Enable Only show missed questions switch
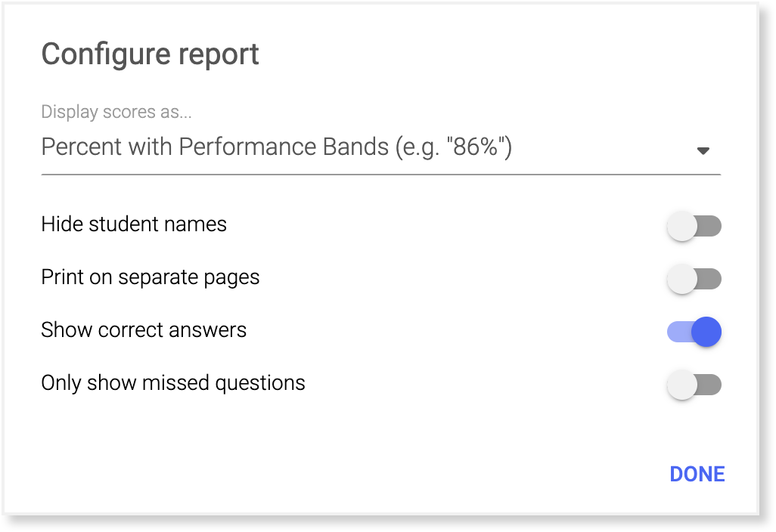Screen dimensions: 776x532 coord(694,385)
